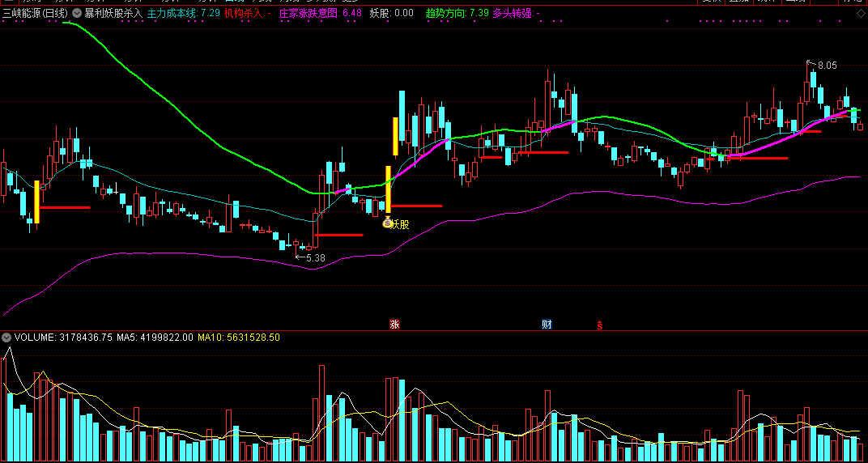
Task: Click the 暴利妖股杀入 indicator name
Action: pyautogui.click(x=113, y=13)
